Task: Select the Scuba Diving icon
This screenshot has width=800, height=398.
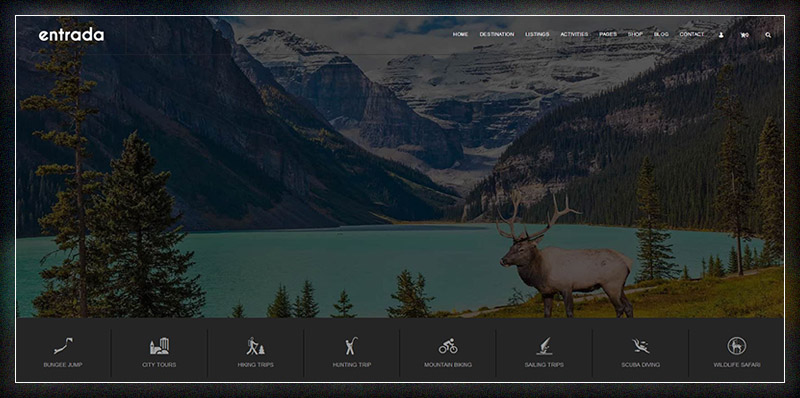Action: click(640, 346)
